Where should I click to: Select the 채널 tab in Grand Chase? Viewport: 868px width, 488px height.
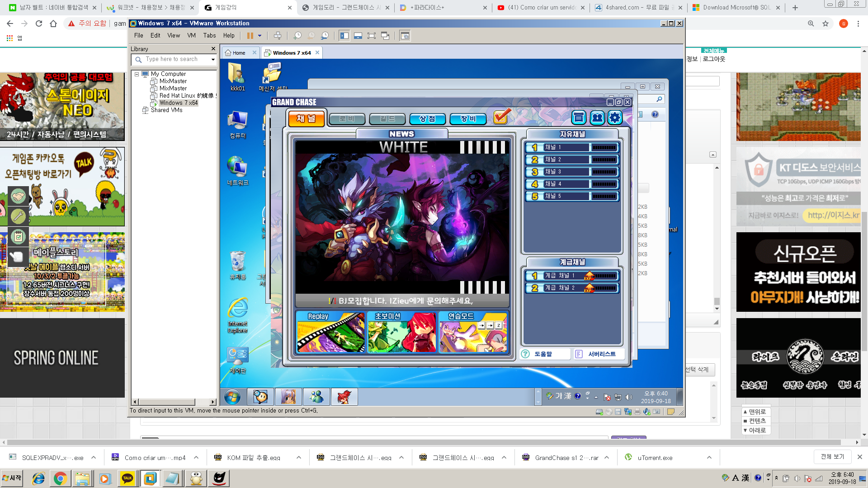(306, 119)
